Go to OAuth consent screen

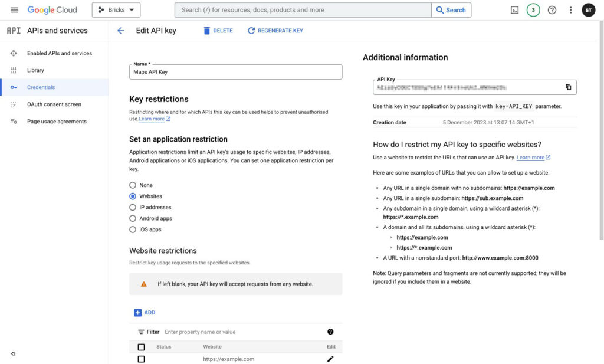point(54,104)
